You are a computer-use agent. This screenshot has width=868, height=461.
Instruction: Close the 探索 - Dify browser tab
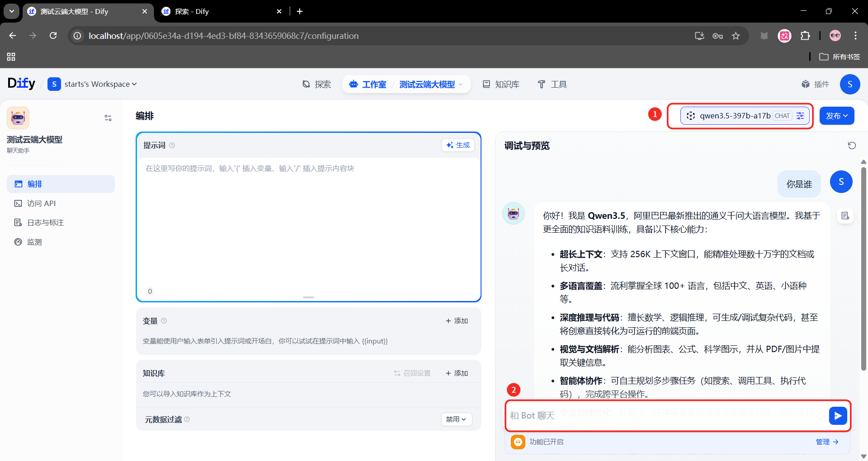click(279, 12)
